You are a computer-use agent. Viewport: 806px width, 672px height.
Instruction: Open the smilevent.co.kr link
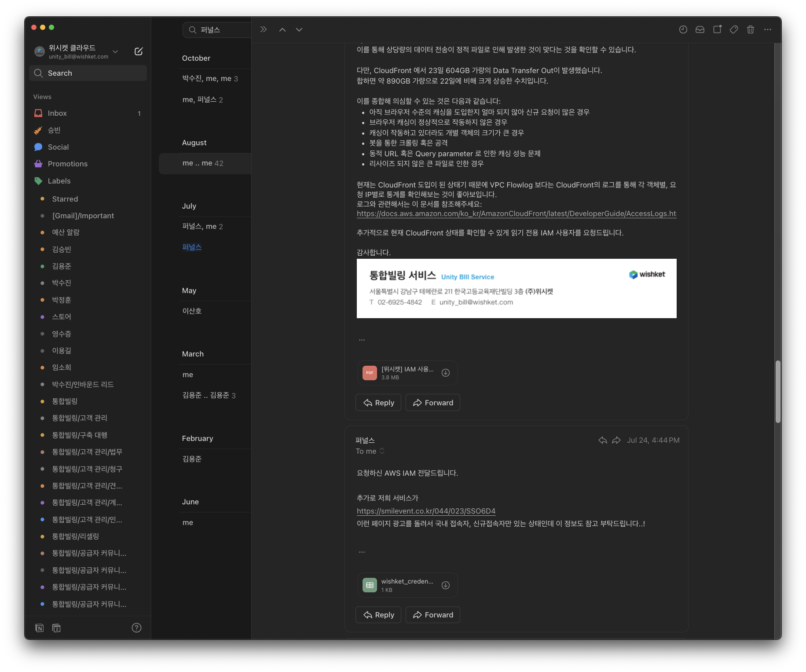coord(425,511)
